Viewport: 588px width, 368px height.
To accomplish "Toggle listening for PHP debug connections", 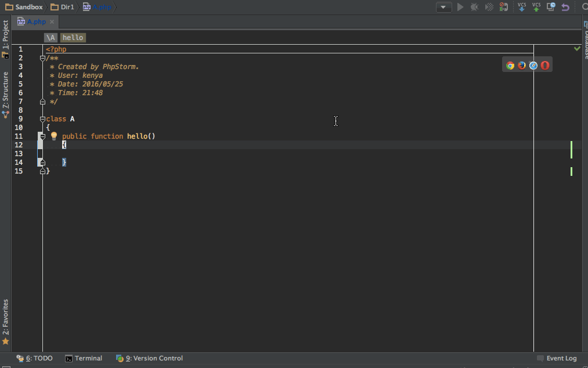I will point(504,7).
